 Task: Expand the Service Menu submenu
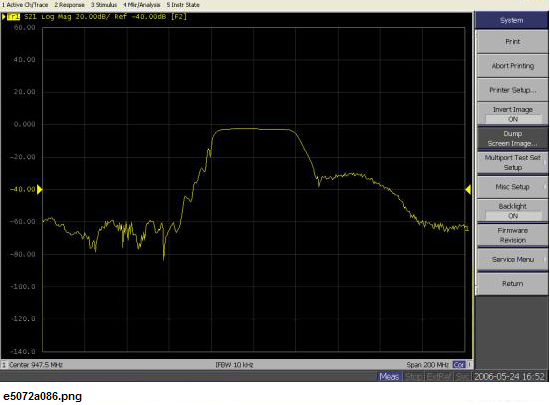512,259
